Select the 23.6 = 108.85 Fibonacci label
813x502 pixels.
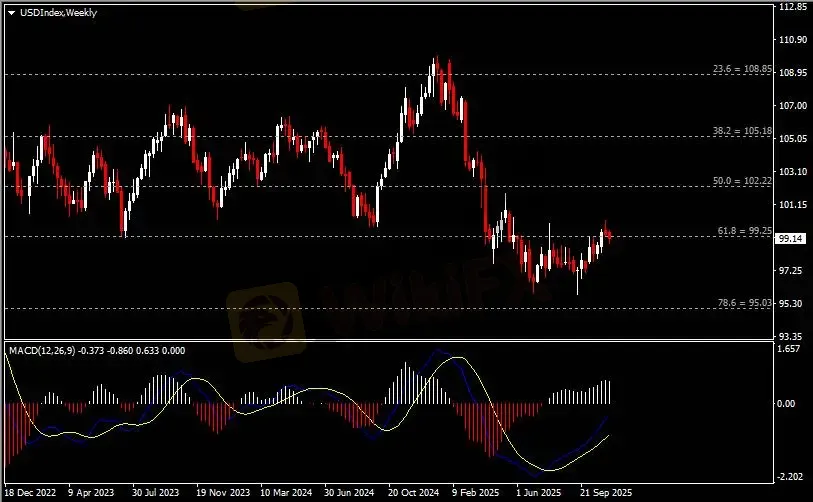(743, 69)
